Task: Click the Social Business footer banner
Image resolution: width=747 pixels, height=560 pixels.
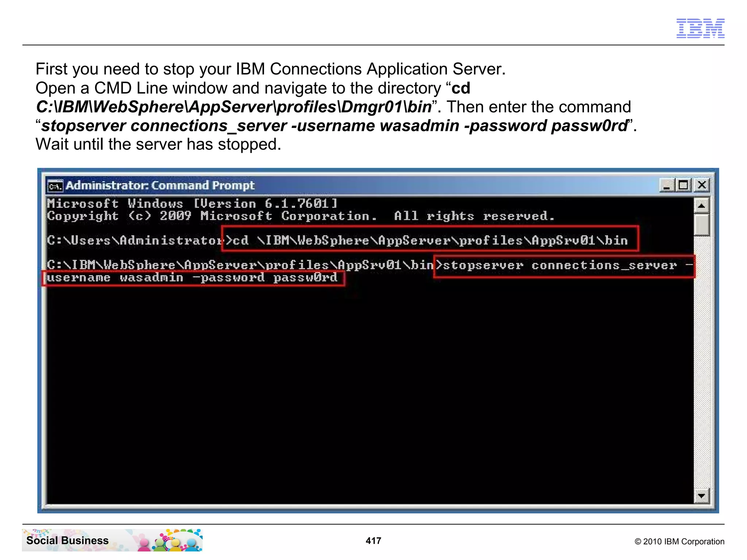Action: coord(112,540)
